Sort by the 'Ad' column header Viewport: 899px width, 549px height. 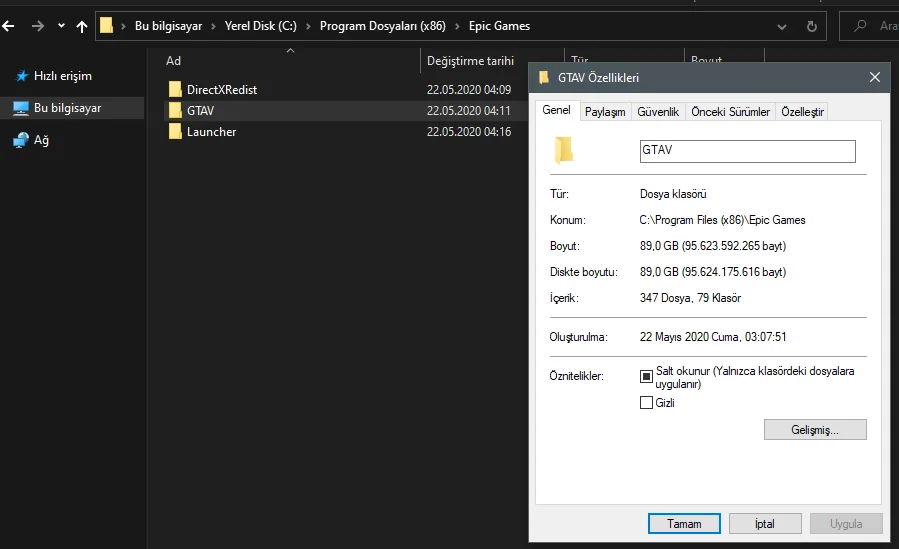point(173,61)
